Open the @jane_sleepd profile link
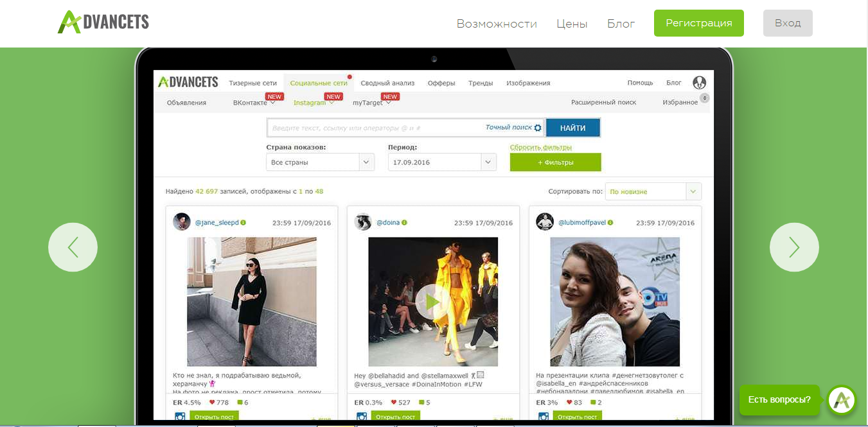The height and width of the screenshot is (427, 868). point(217,223)
